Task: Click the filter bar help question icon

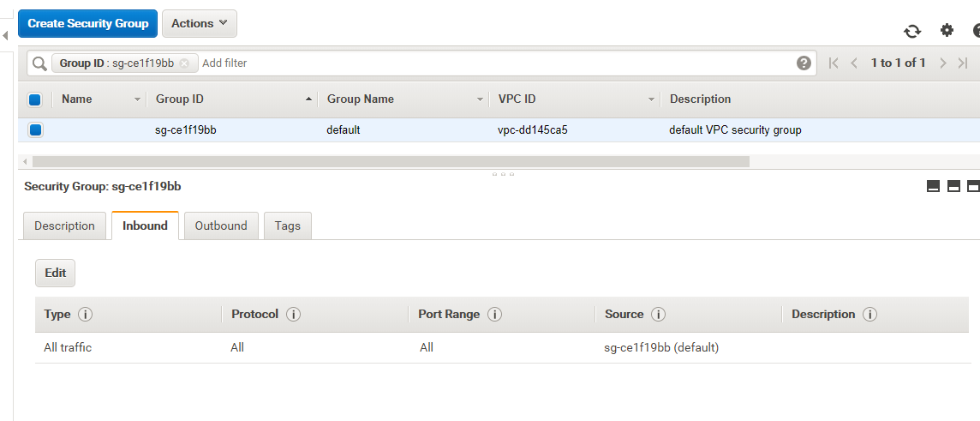Action: pyautogui.click(x=804, y=63)
